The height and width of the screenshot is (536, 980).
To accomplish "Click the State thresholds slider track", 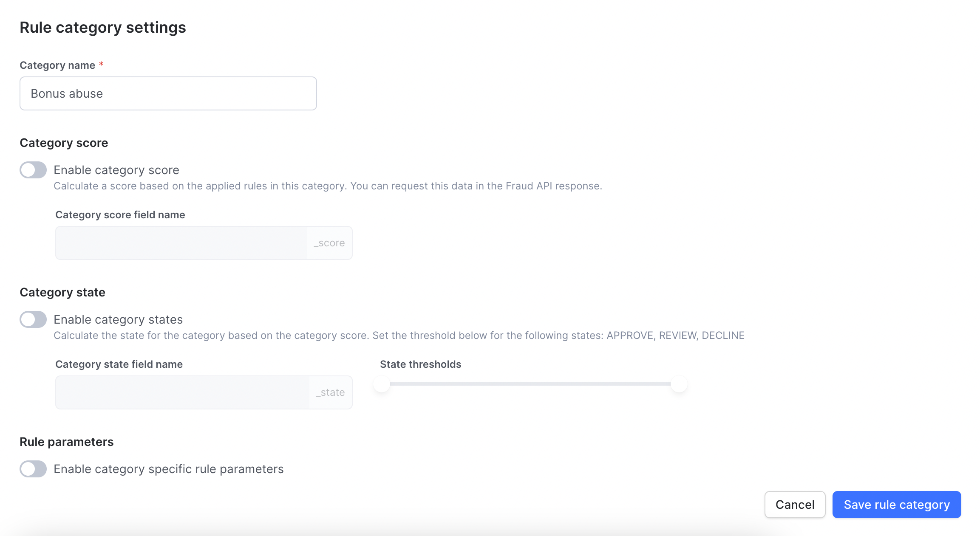I will [x=530, y=384].
